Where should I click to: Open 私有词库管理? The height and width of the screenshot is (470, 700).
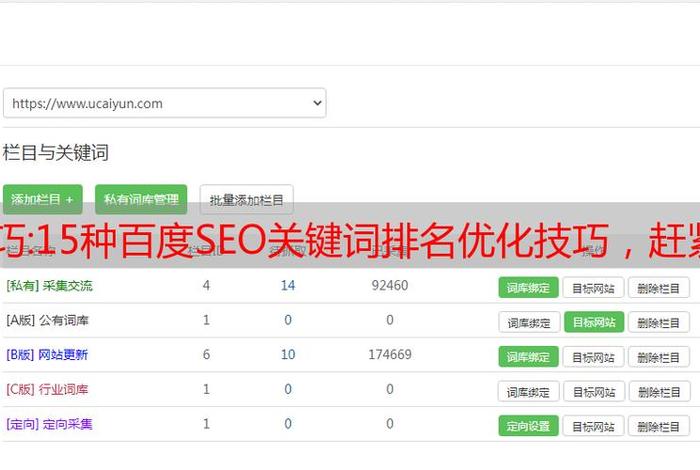click(x=141, y=199)
